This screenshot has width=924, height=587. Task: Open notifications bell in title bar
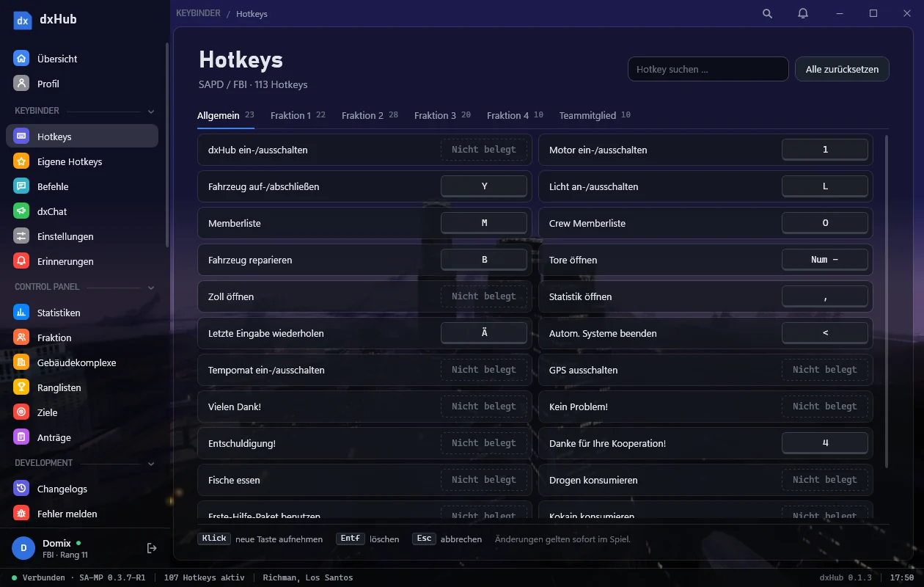tap(803, 13)
